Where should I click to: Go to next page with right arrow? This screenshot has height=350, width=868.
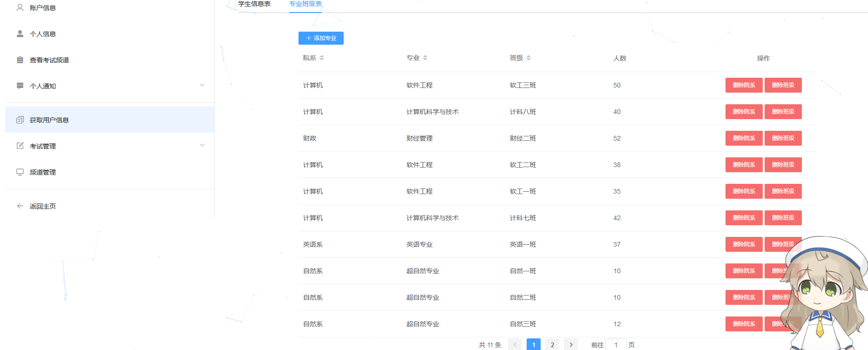tap(571, 345)
